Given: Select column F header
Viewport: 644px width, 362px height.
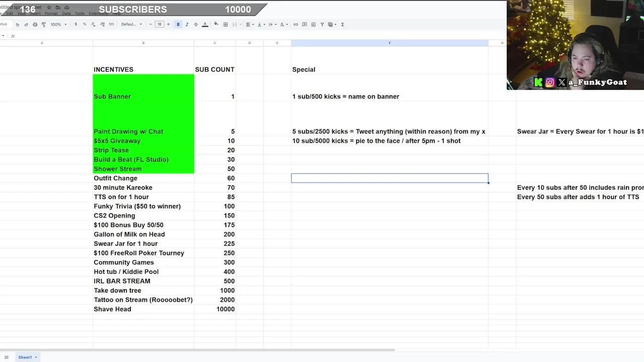Looking at the screenshot, I should [x=389, y=43].
